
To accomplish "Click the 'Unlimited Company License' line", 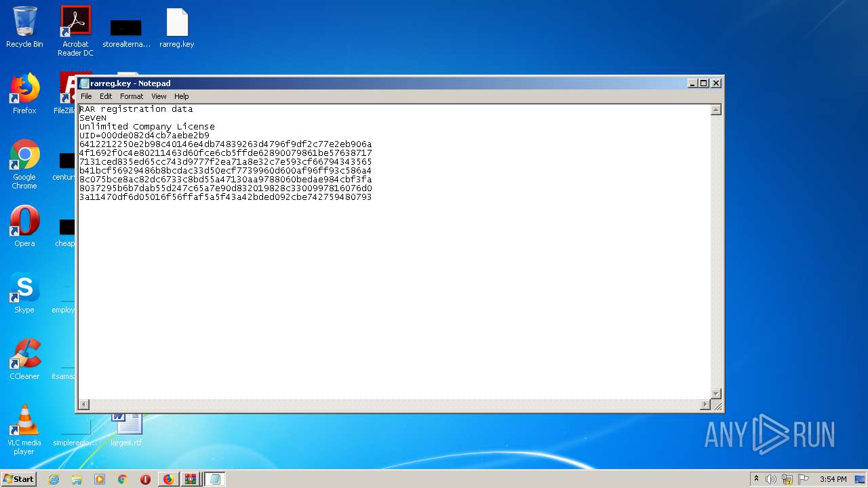I will pos(146,126).
